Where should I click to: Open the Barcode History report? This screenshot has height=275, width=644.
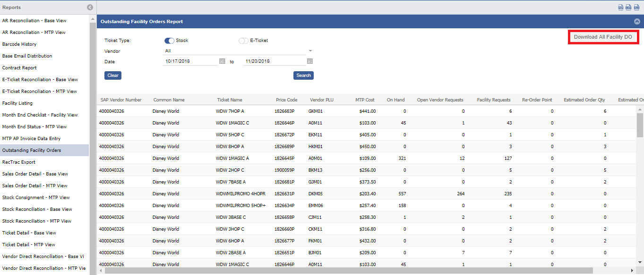[19, 44]
